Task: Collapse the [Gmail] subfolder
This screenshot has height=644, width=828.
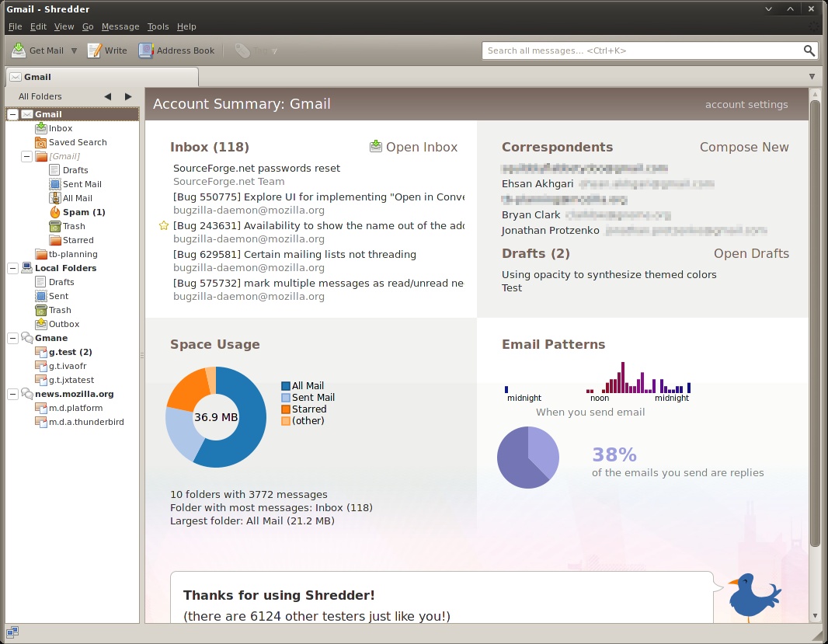Action: click(26, 156)
